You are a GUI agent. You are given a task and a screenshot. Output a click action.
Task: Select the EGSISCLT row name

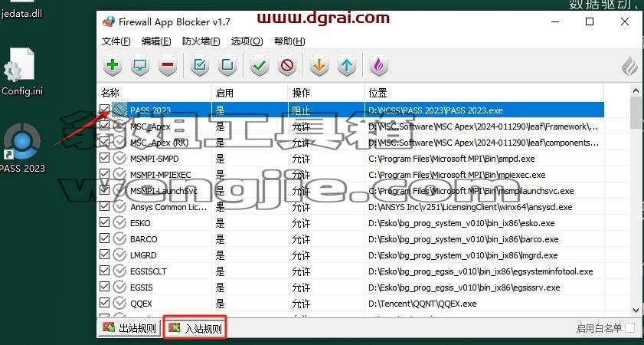pyautogui.click(x=149, y=271)
